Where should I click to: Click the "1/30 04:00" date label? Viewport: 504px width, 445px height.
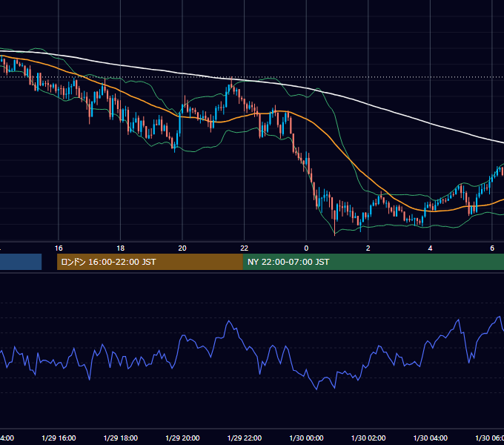[x=431, y=438]
